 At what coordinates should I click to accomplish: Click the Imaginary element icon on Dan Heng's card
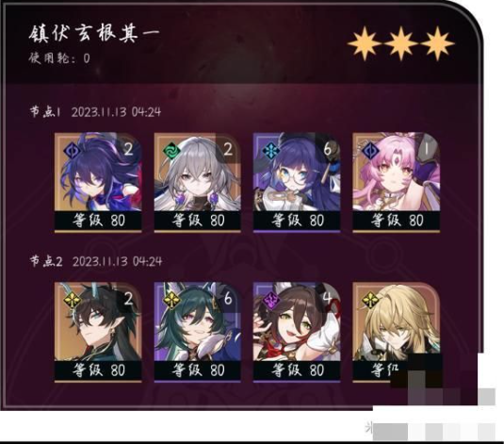coord(71,300)
